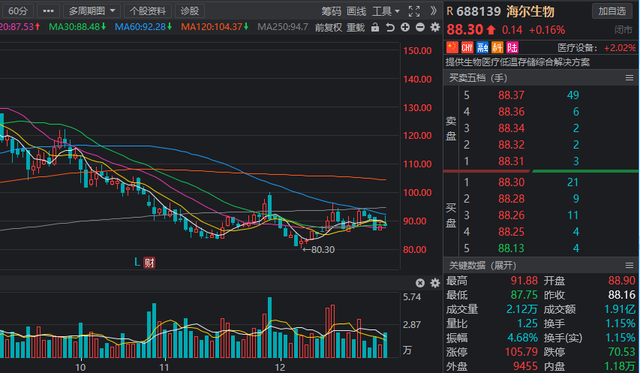
Task: Open chart settings gear icon
Action: (x=436, y=27)
